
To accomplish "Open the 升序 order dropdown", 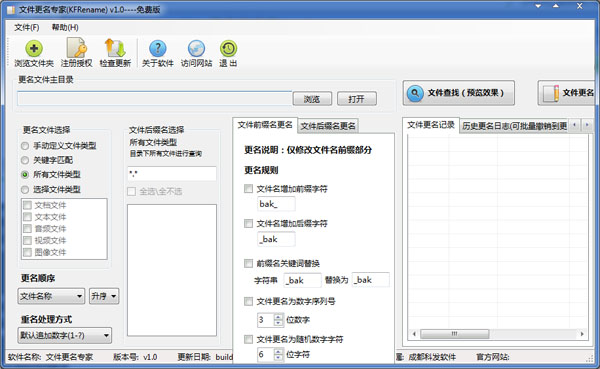I will 104,296.
